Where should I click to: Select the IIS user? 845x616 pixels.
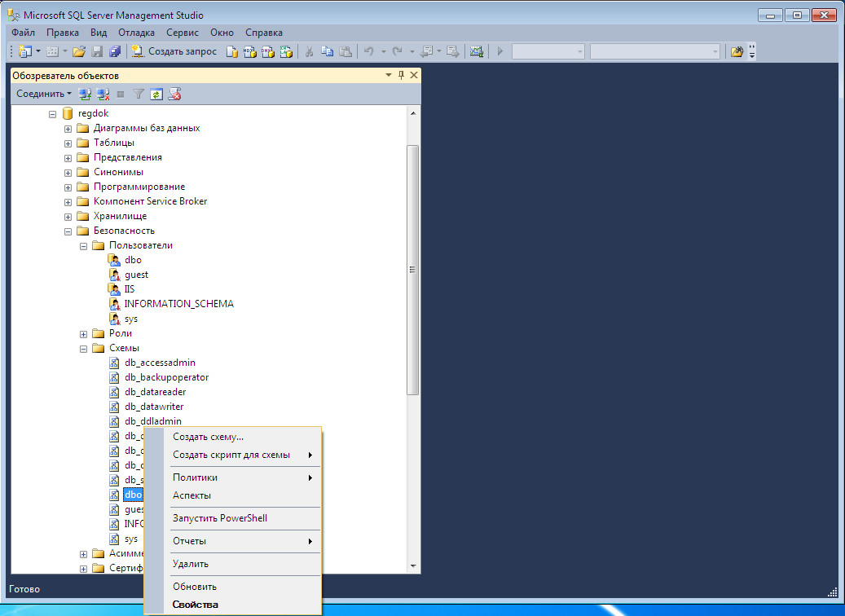coord(130,289)
